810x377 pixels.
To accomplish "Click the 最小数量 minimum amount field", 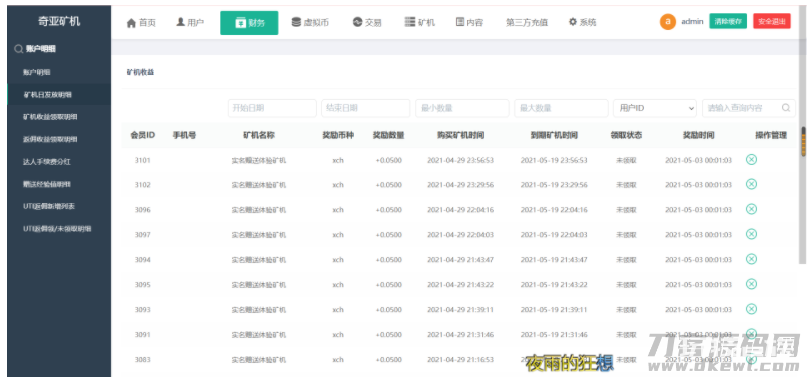I will [x=462, y=108].
